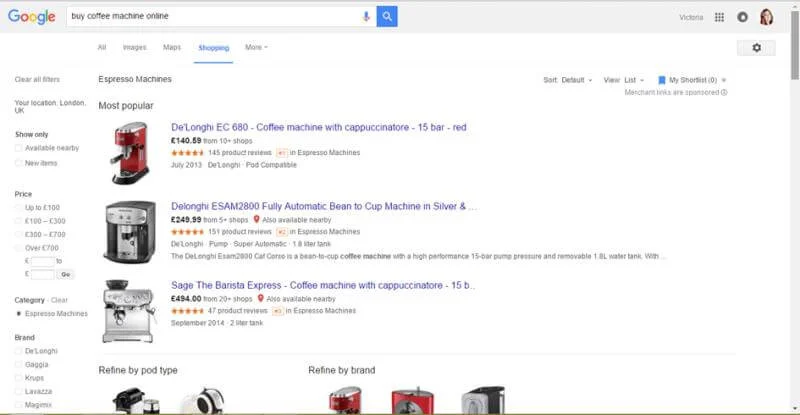Click the Google logo
The height and width of the screenshot is (415, 800).
point(31,16)
